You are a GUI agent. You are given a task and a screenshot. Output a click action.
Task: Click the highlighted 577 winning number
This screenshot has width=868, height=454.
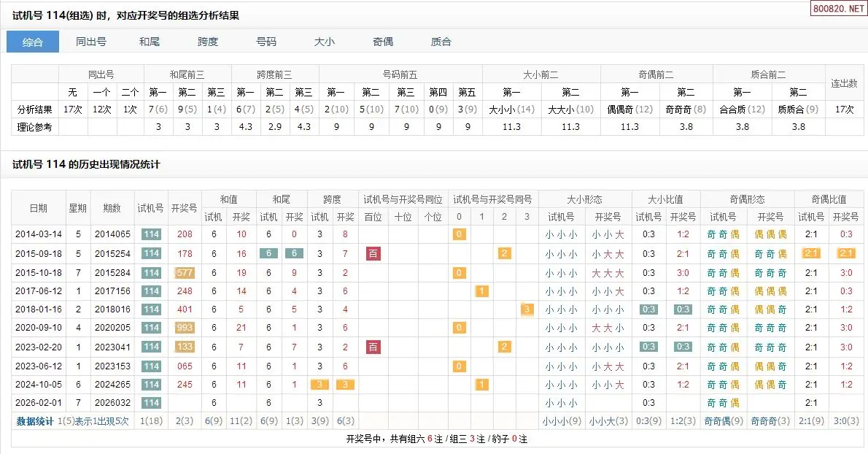coord(185,272)
